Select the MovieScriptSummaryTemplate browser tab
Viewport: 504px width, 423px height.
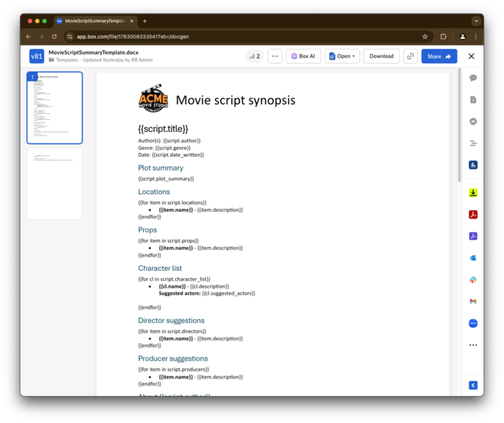[x=95, y=21]
